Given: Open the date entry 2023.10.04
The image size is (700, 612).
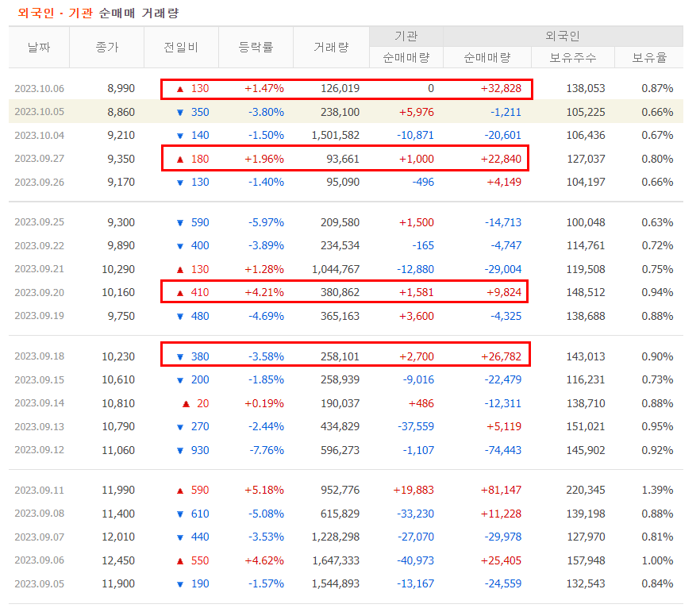Looking at the screenshot, I should coord(38,135).
